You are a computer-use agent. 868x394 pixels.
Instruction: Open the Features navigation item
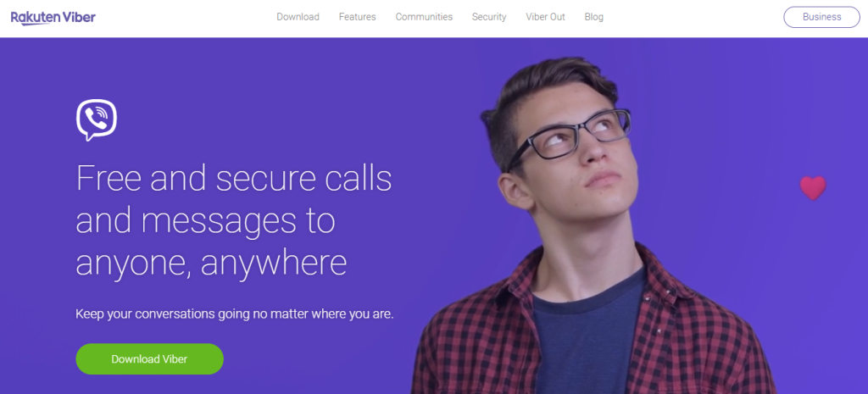point(358,17)
